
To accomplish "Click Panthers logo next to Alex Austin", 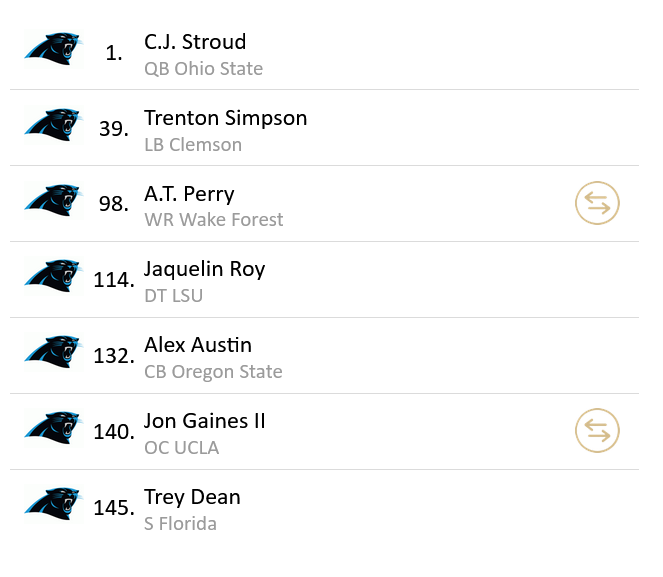I will pos(52,352).
